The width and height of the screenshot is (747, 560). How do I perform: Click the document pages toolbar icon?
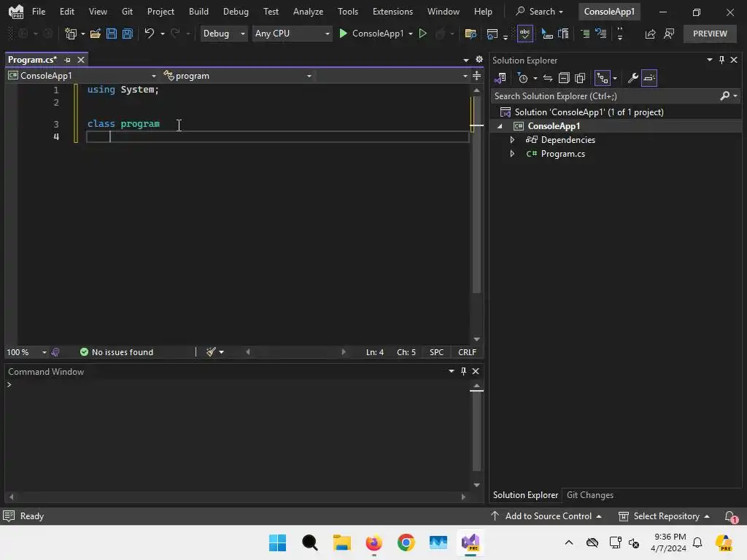563,34
